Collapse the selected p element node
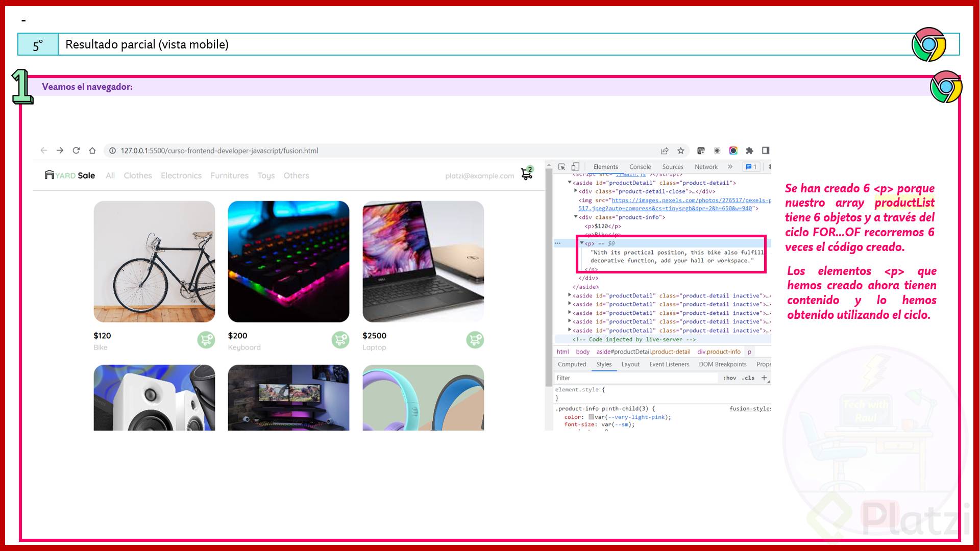Image resolution: width=980 pixels, height=551 pixels. pos(582,243)
